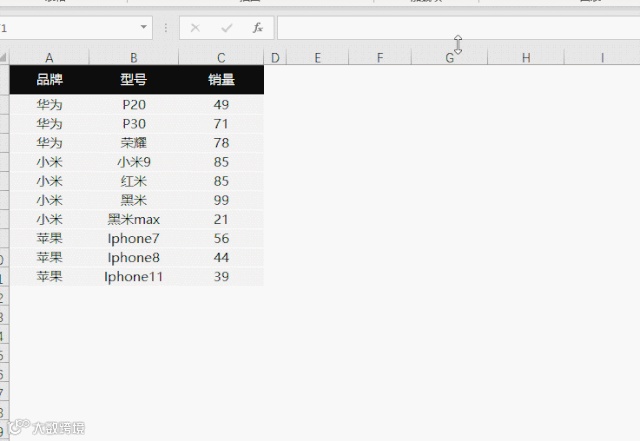Select 小米 brand cell in 红米 row
Viewport: 640px width, 441px height.
click(x=49, y=181)
